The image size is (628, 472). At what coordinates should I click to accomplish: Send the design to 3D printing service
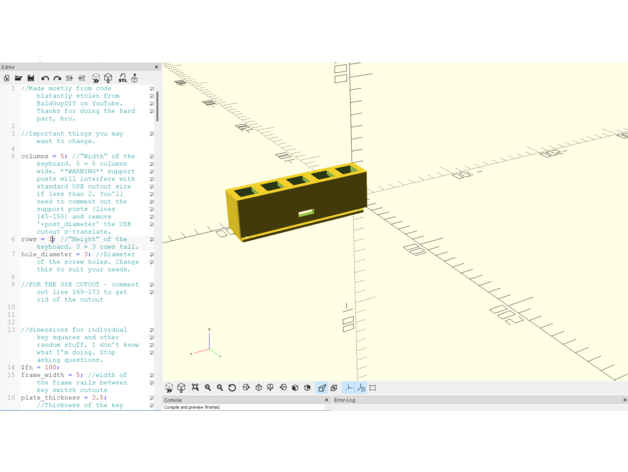pyautogui.click(x=135, y=78)
